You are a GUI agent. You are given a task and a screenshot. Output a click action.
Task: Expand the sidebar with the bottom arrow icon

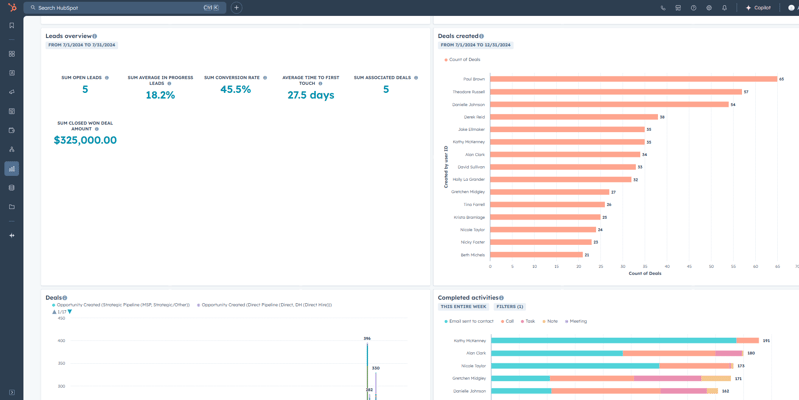pyautogui.click(x=12, y=392)
